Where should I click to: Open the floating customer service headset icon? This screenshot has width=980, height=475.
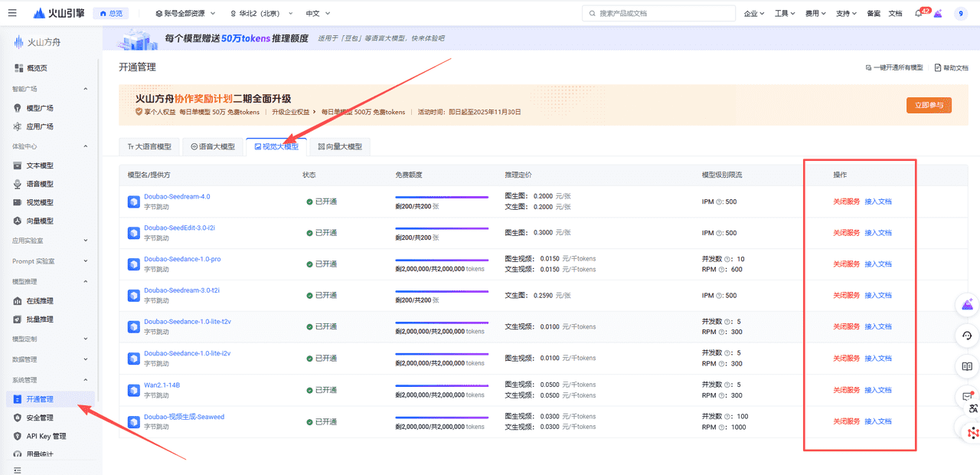point(966,336)
